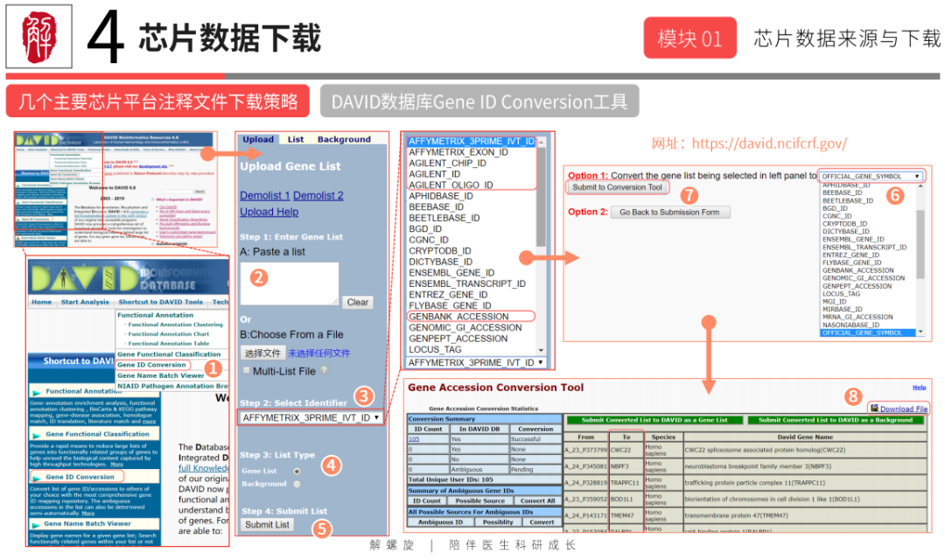Choose Functional Annotation Chart menu entry

[169, 334]
